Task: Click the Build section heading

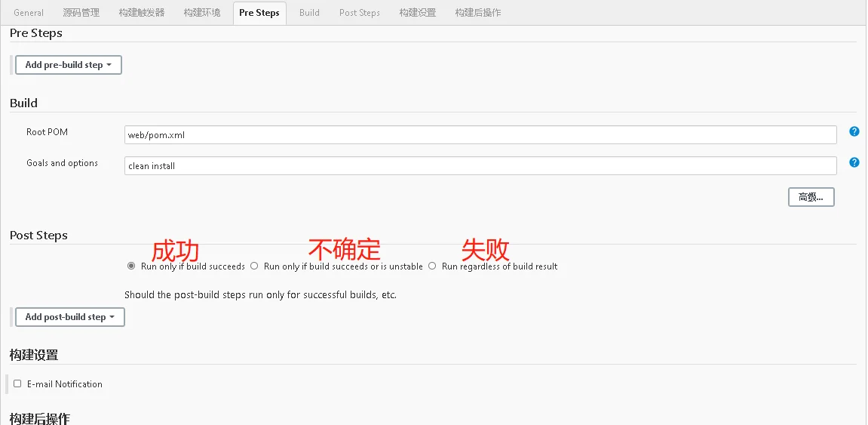Action: (24, 103)
